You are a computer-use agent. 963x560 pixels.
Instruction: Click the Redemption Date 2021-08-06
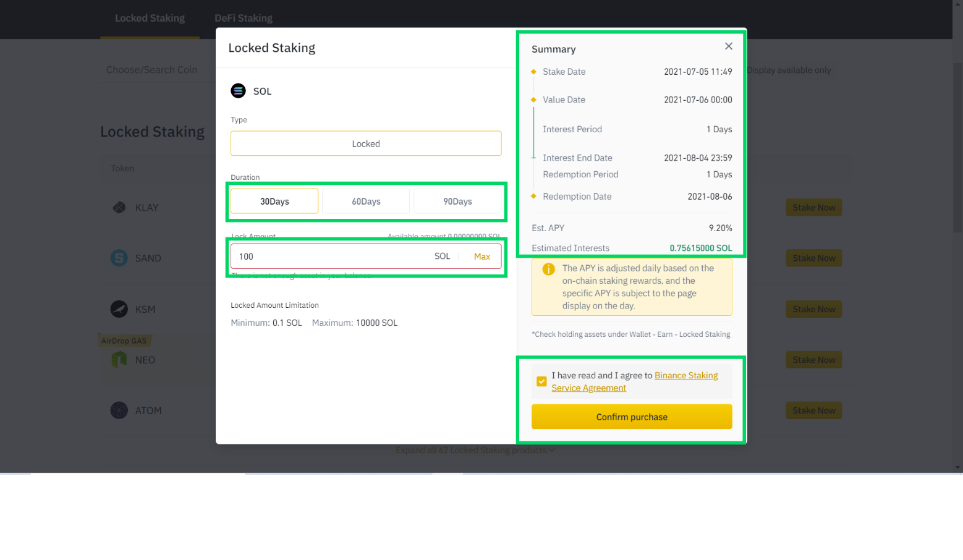tap(710, 197)
